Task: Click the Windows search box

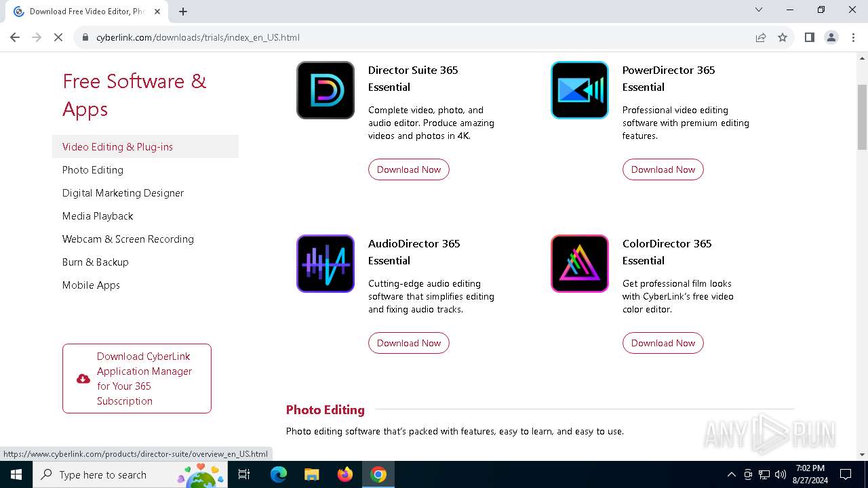Action: [x=131, y=474]
